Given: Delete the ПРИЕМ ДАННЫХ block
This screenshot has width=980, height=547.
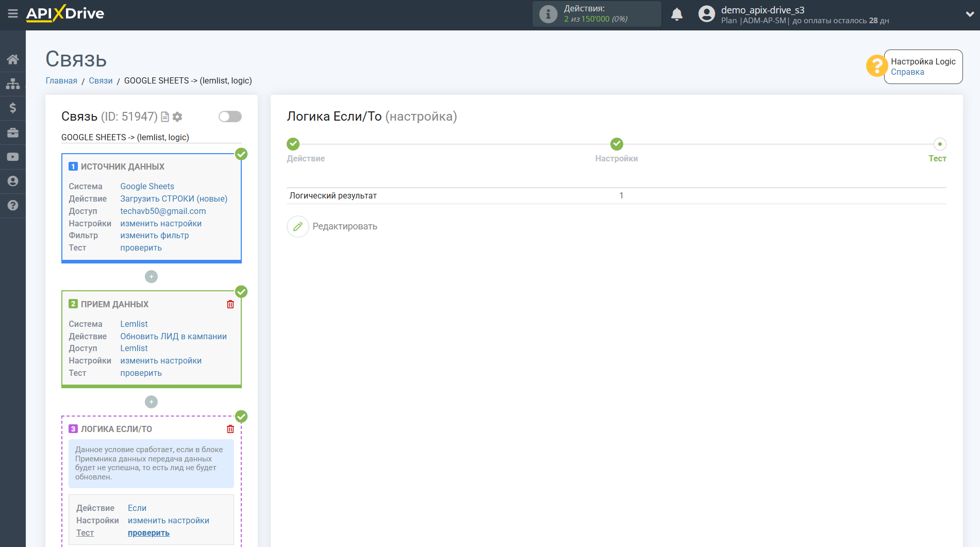Looking at the screenshot, I should 230,304.
